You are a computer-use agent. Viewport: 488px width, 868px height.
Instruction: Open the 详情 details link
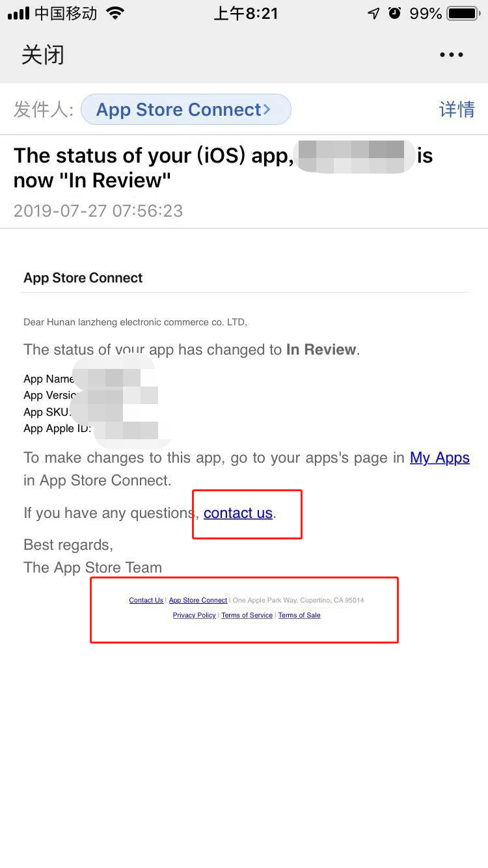tap(457, 109)
